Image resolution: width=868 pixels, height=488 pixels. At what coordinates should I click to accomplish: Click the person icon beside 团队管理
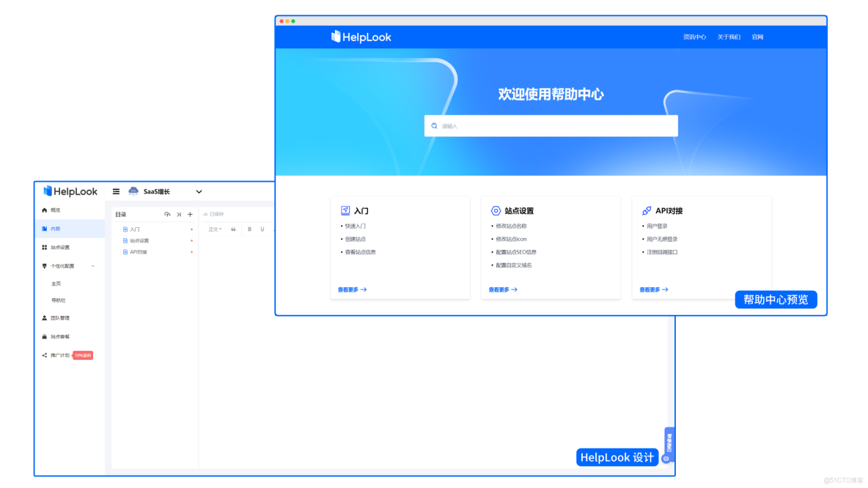pyautogui.click(x=44, y=318)
